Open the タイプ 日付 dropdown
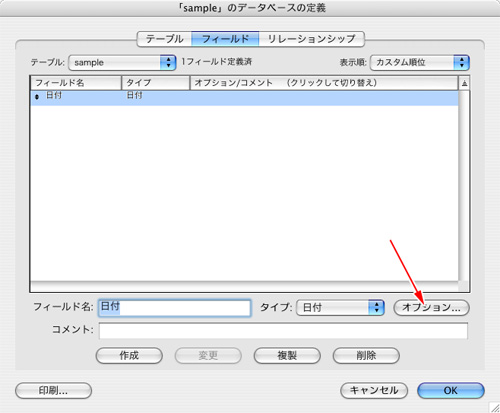500x413 pixels. point(340,307)
